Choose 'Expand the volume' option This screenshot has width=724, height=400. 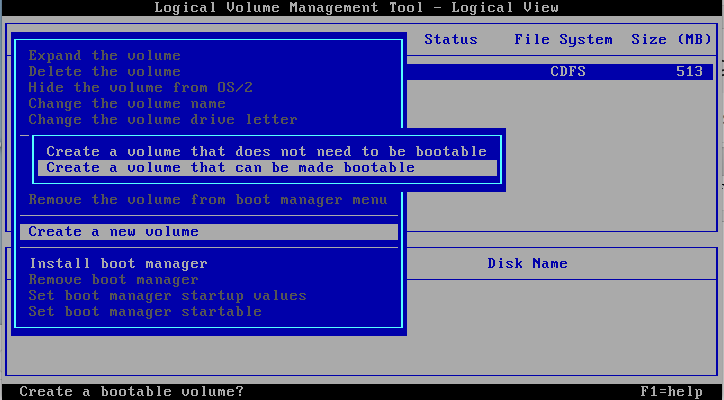click(104, 56)
